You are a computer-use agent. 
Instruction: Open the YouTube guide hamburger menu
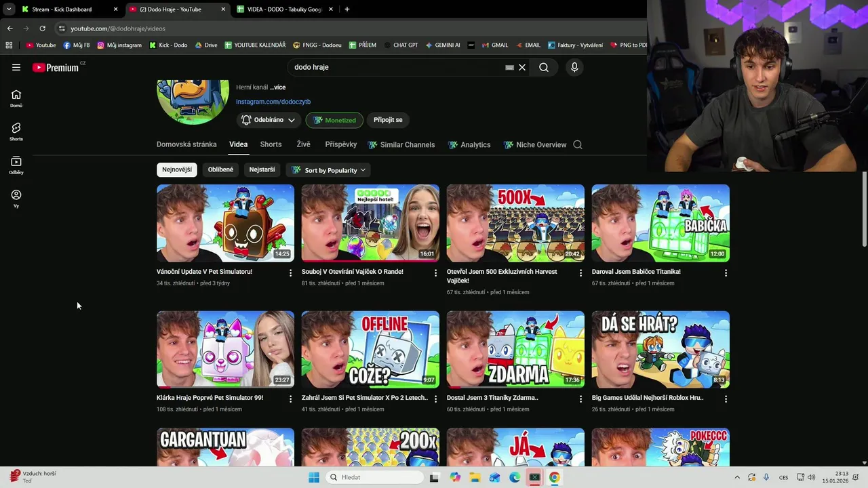click(16, 67)
